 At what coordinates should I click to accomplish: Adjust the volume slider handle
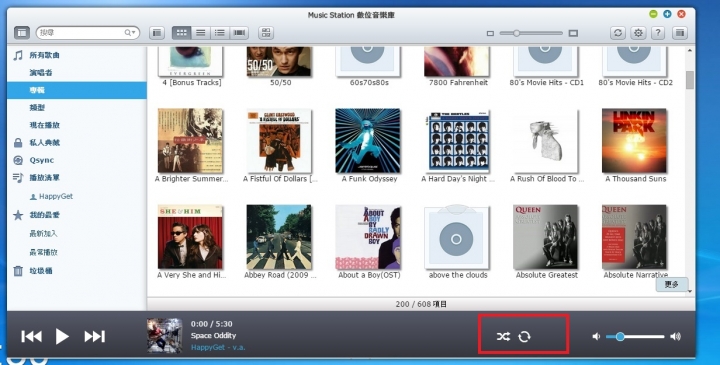pos(620,337)
